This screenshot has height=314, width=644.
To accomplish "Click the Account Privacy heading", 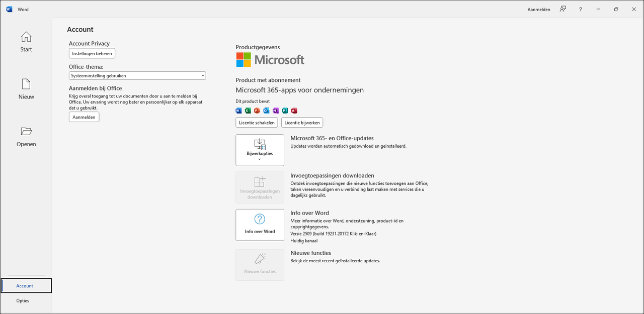I will coord(89,44).
